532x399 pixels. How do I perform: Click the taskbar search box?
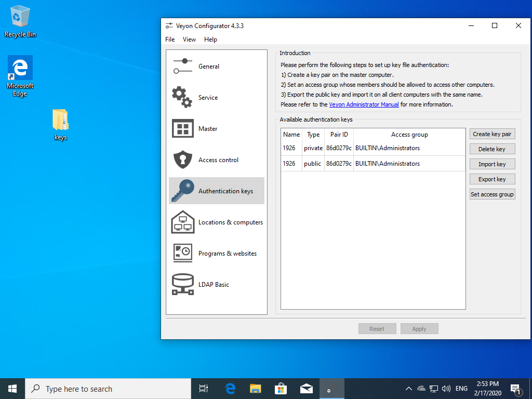108,389
